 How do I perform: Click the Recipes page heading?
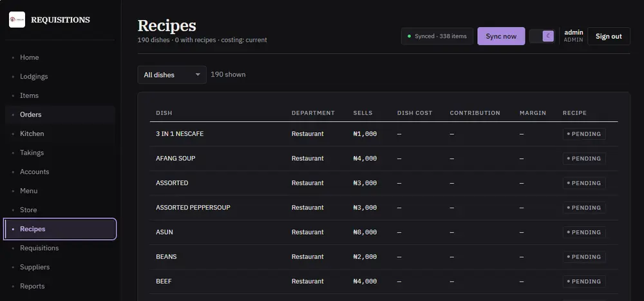tap(167, 26)
